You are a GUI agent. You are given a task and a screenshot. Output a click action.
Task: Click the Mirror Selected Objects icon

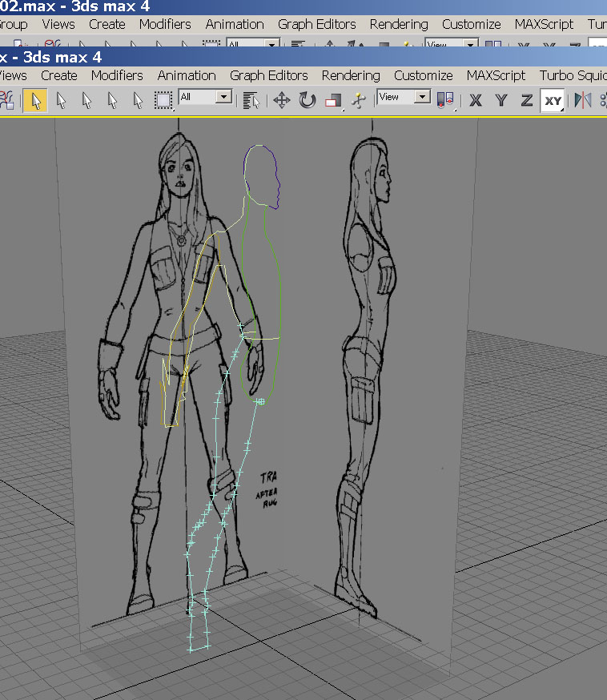pos(583,100)
